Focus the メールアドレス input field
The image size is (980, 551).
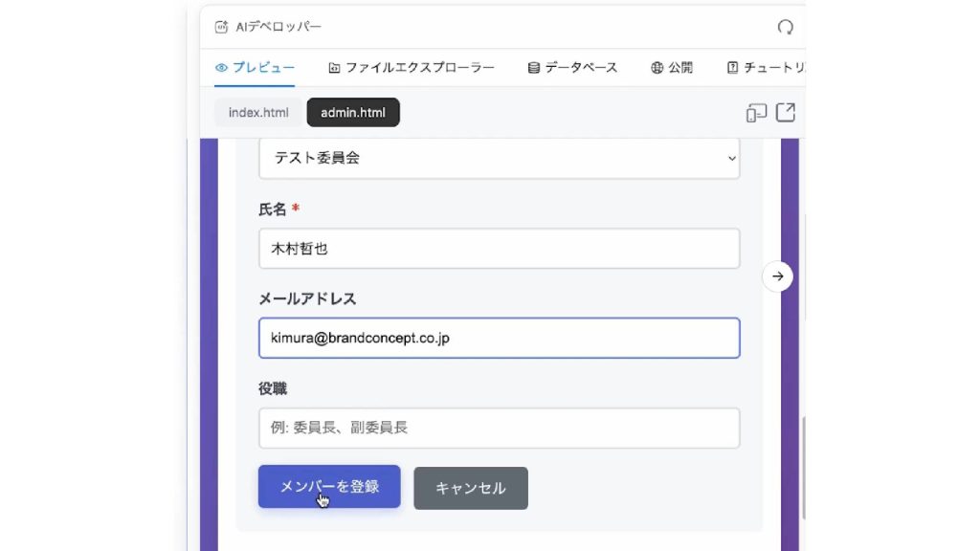(x=499, y=338)
